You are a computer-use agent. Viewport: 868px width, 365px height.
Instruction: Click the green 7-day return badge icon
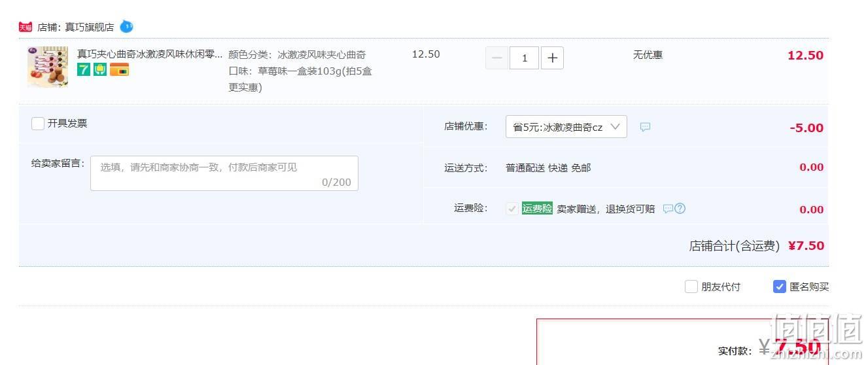coord(84,69)
